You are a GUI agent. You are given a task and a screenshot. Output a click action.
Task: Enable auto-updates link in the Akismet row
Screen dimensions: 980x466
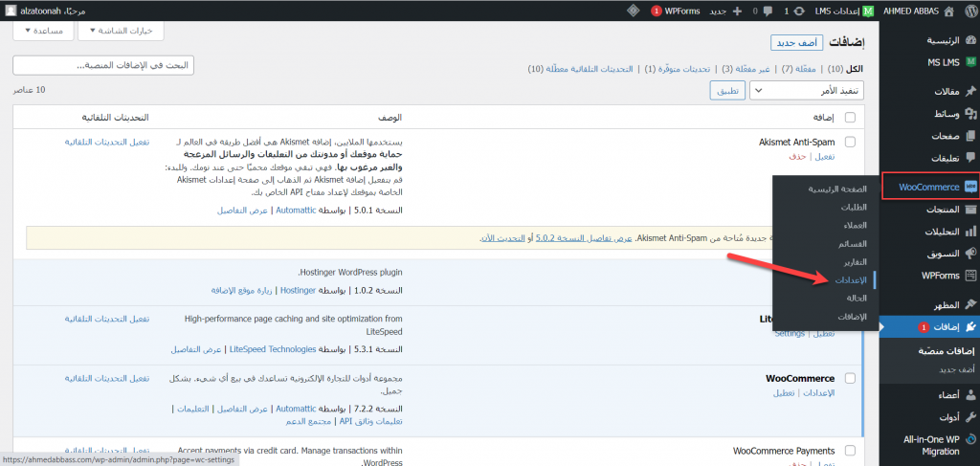107,142
